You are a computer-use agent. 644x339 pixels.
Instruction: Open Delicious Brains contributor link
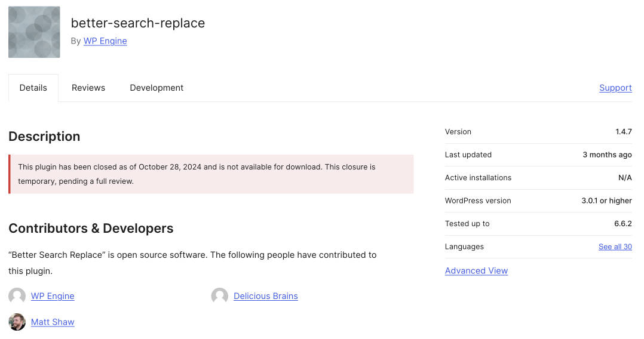265,296
